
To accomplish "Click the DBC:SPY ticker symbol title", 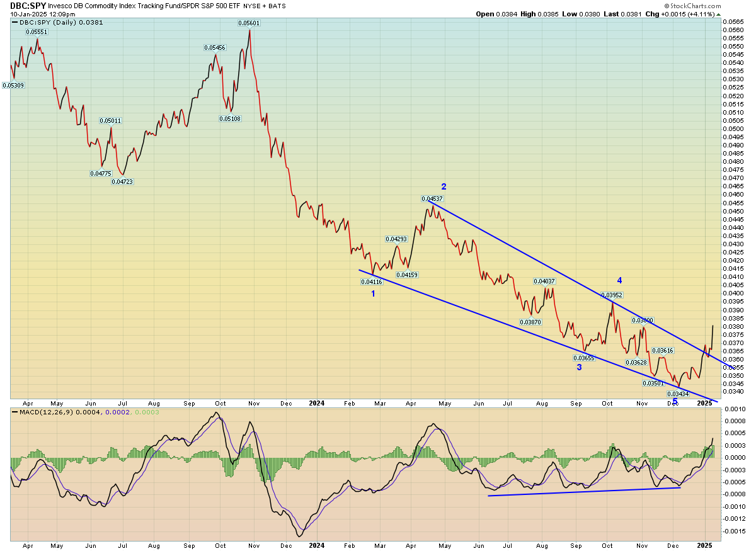I will 26,5.
